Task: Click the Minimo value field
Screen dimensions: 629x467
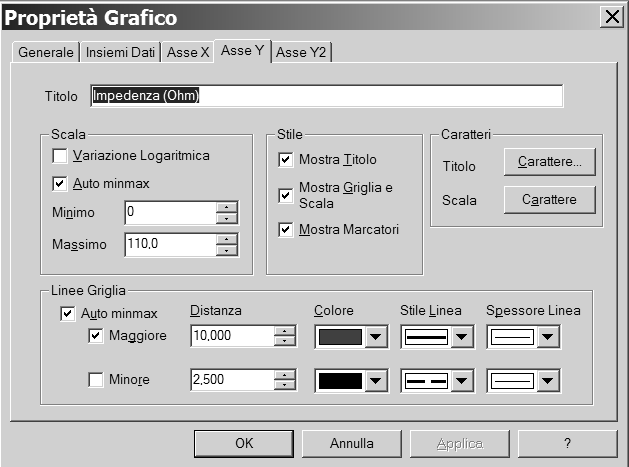Action: click(x=170, y=212)
